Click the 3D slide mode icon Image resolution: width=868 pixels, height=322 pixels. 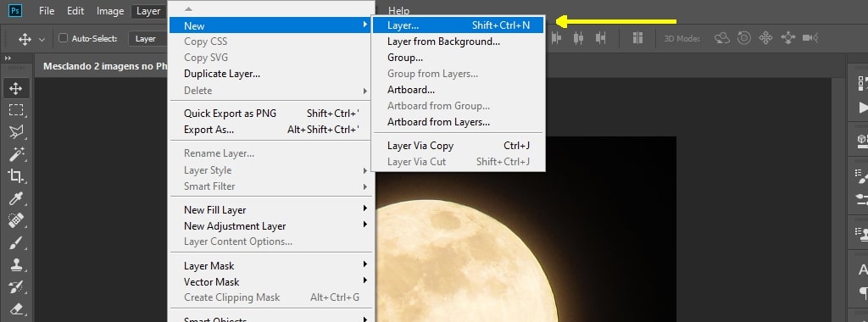pyautogui.click(x=787, y=38)
